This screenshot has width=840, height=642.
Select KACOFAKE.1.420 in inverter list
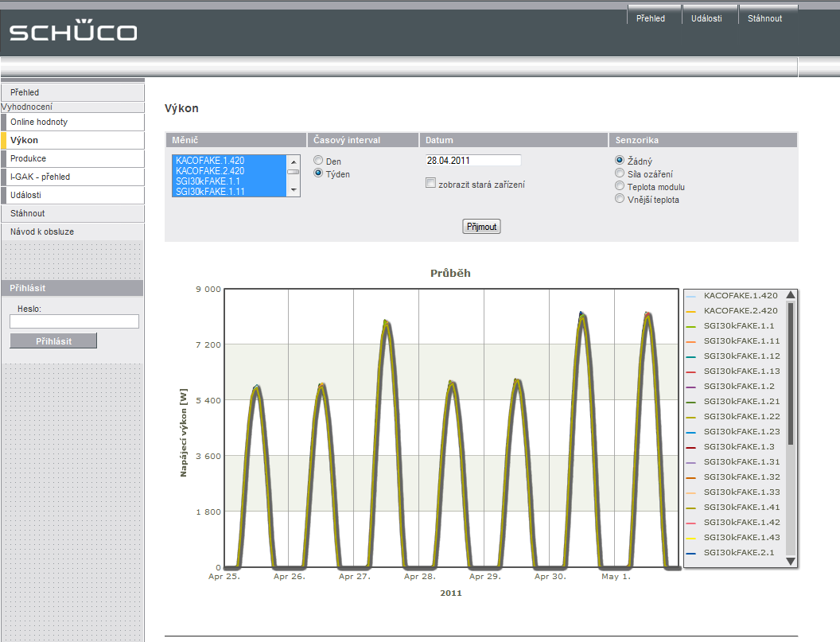pos(229,160)
